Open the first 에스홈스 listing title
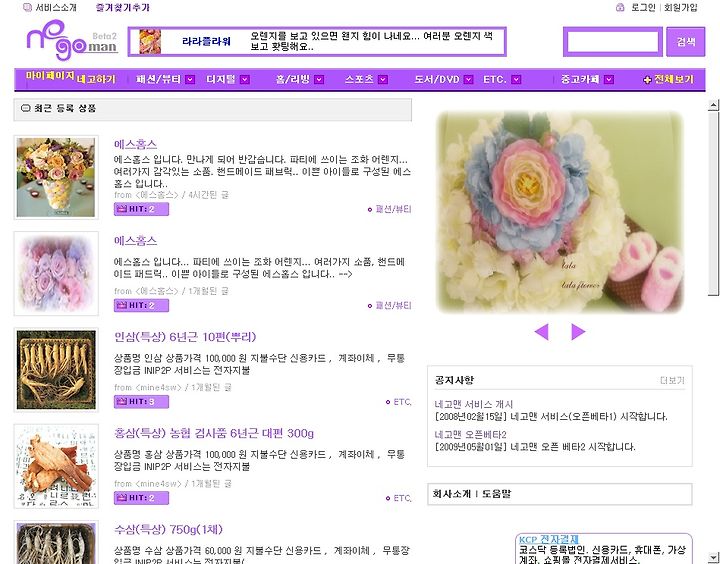This screenshot has width=720, height=564. pyautogui.click(x=135, y=144)
